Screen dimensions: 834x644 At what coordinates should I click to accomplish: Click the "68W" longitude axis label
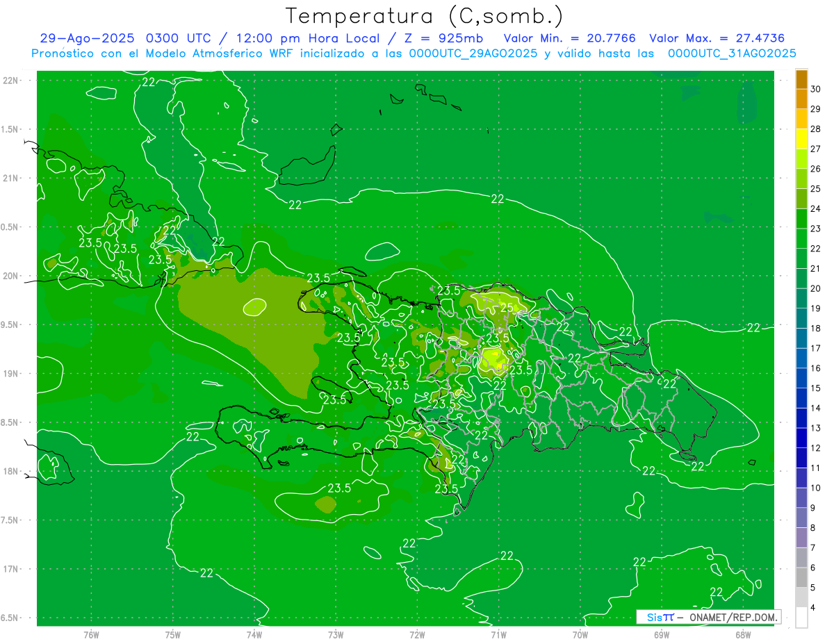(743, 635)
